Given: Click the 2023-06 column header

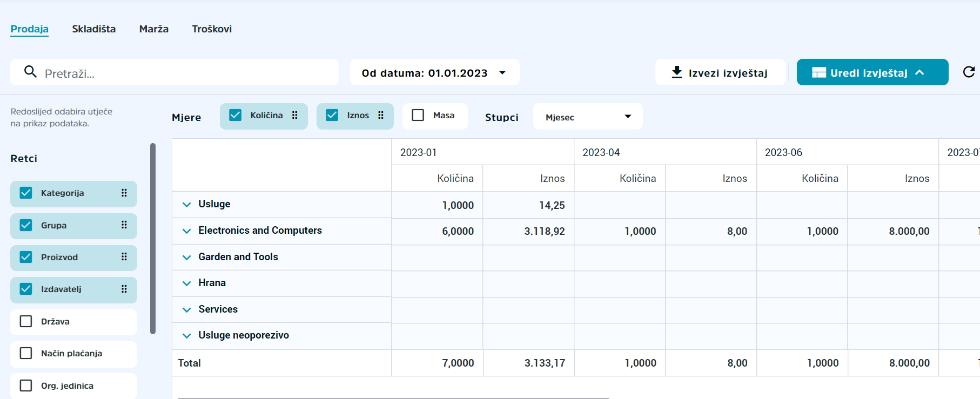Looking at the screenshot, I should [847, 152].
